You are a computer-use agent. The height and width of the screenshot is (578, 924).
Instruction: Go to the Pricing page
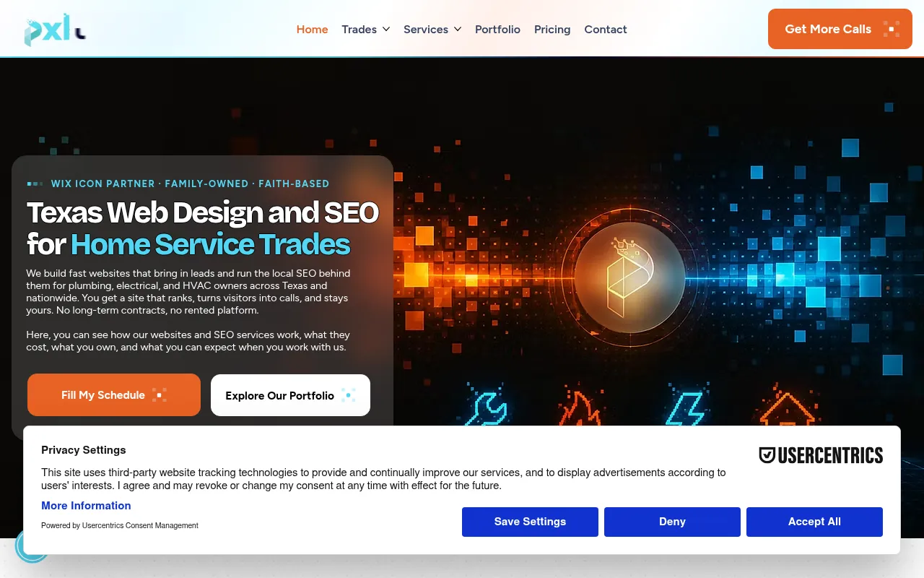point(552,30)
